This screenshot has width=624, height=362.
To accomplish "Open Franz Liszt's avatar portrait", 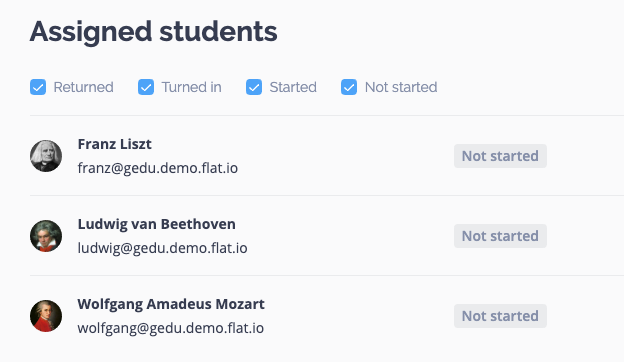I will [x=46, y=156].
